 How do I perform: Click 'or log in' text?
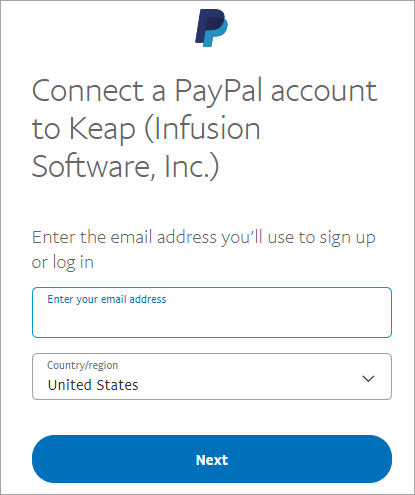(63, 262)
